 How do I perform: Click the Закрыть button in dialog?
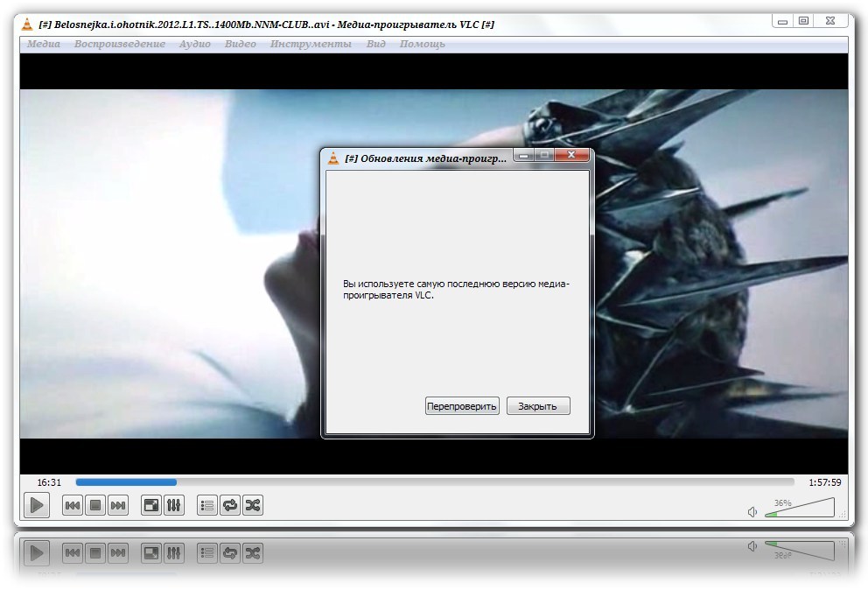tap(538, 406)
